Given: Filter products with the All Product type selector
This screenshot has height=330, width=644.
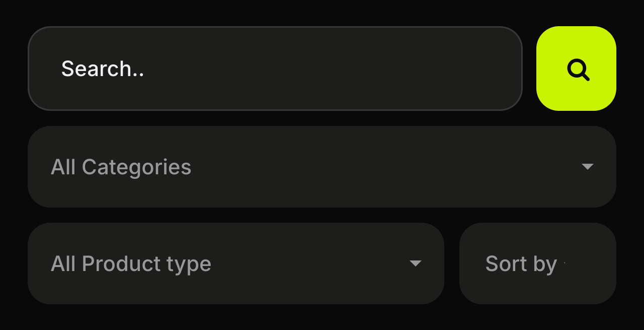Looking at the screenshot, I should tap(236, 263).
